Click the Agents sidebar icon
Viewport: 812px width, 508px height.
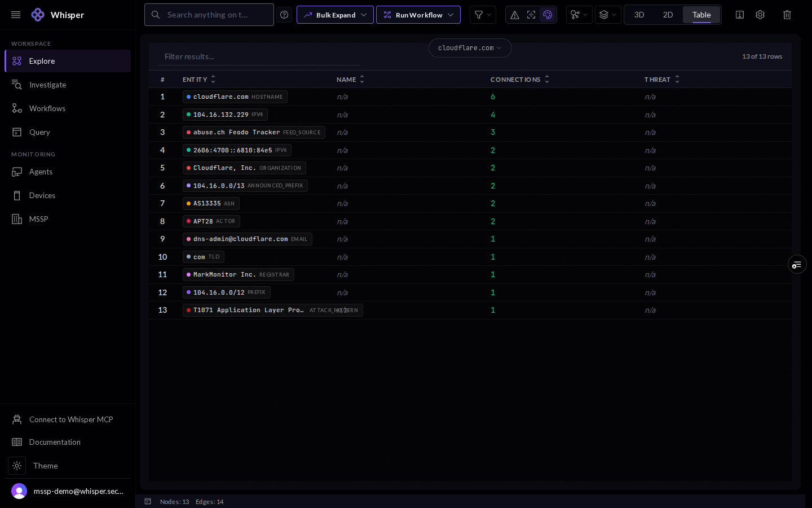pyautogui.click(x=17, y=172)
